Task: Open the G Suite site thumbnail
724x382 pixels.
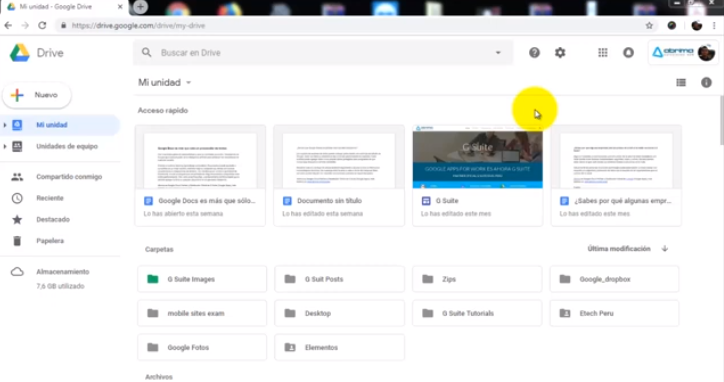Action: (477, 157)
